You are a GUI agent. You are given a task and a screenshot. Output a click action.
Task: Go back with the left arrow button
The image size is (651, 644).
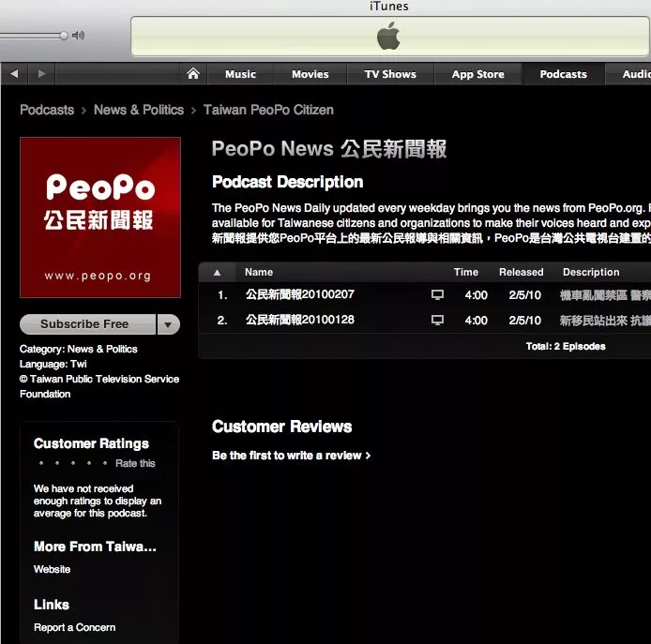point(14,74)
